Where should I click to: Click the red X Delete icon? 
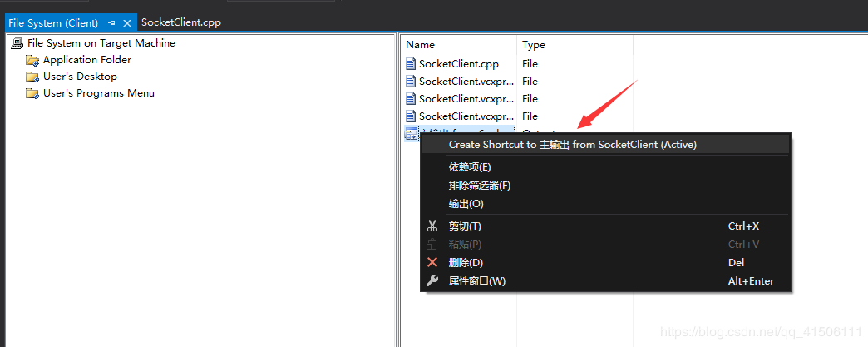click(432, 262)
